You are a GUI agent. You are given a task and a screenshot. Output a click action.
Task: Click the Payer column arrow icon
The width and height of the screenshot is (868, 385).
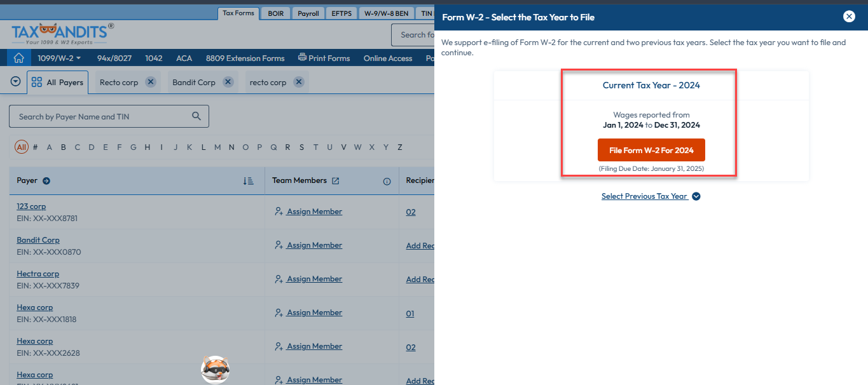(46, 180)
